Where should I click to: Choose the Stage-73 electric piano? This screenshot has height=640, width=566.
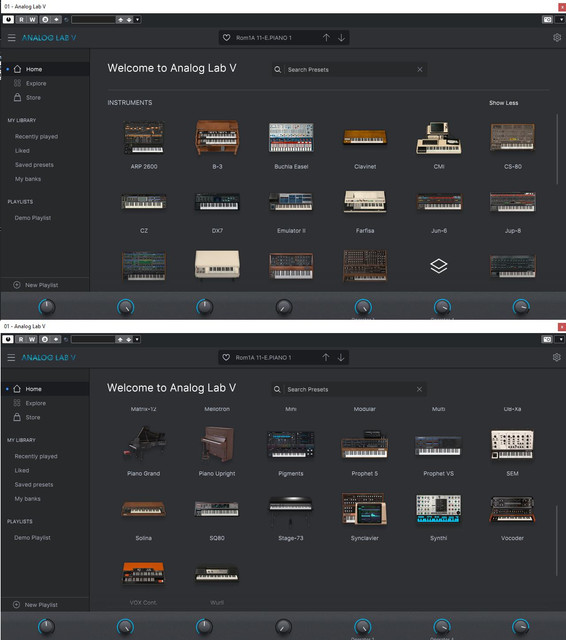click(x=291, y=510)
